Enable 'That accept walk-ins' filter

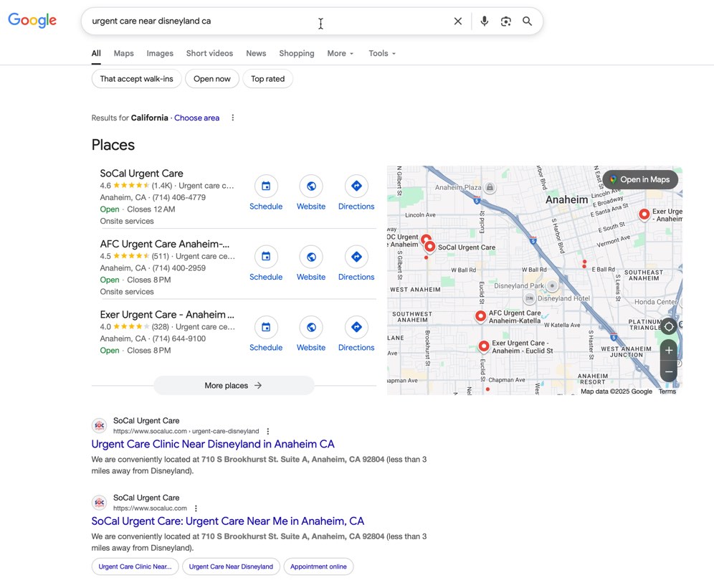click(x=136, y=79)
